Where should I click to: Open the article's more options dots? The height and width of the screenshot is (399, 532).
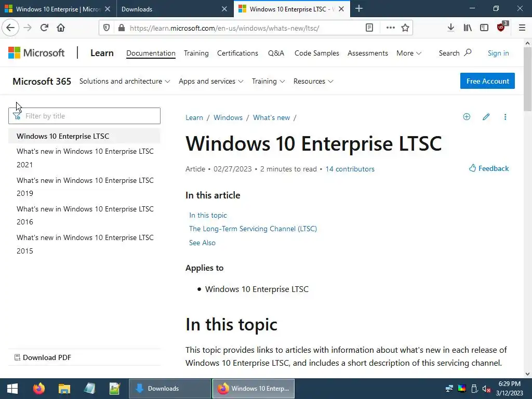tap(505, 117)
